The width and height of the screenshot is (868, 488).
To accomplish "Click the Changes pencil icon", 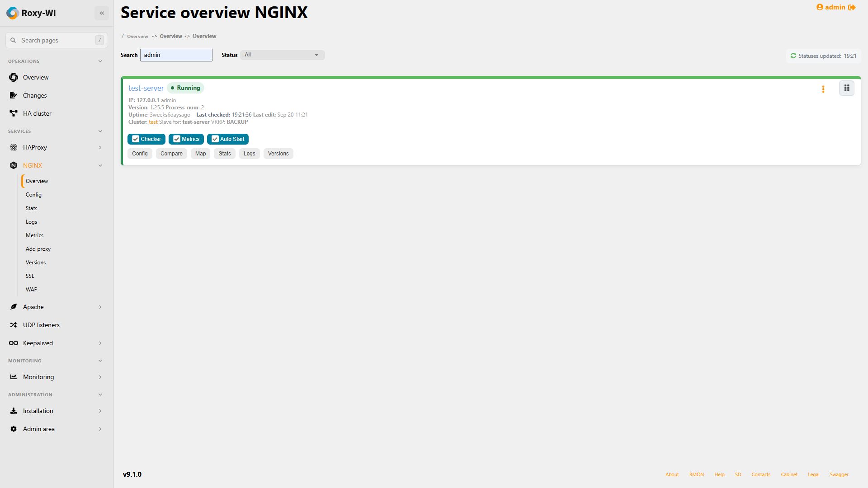I will [14, 95].
